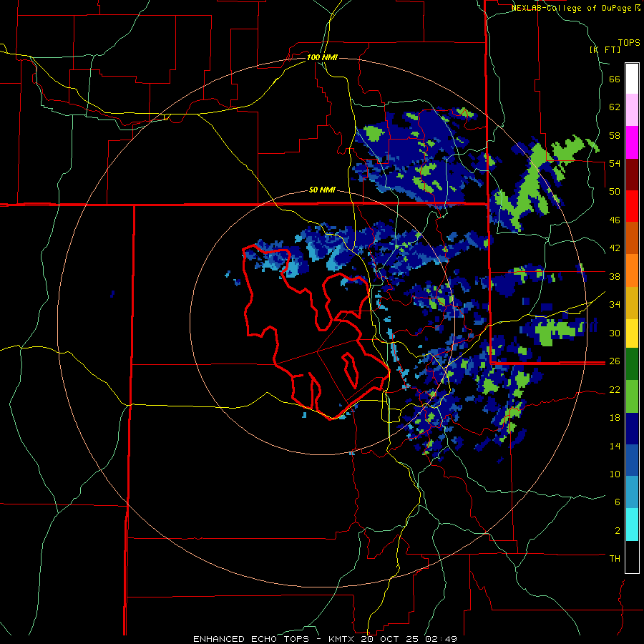Click the legend value 42
The height and width of the screenshot is (644, 644).
point(615,248)
